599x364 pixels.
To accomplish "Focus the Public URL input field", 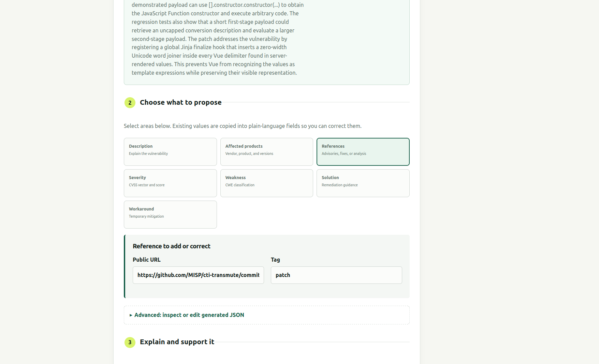I will click(198, 275).
